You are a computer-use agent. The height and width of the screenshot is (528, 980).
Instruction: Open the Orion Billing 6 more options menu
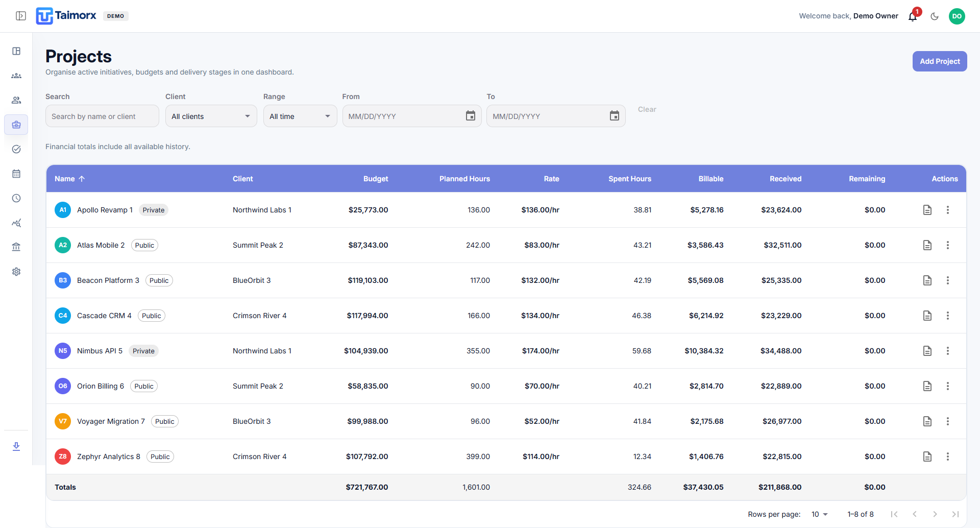pos(948,386)
